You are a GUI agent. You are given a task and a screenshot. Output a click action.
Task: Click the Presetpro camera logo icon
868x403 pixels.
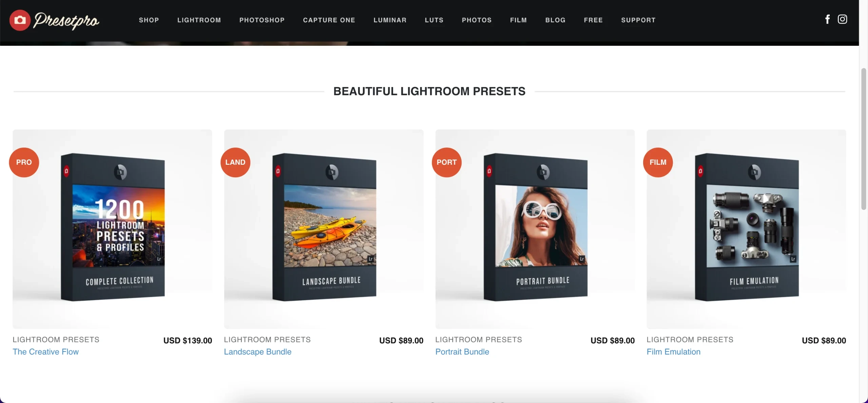coord(20,20)
